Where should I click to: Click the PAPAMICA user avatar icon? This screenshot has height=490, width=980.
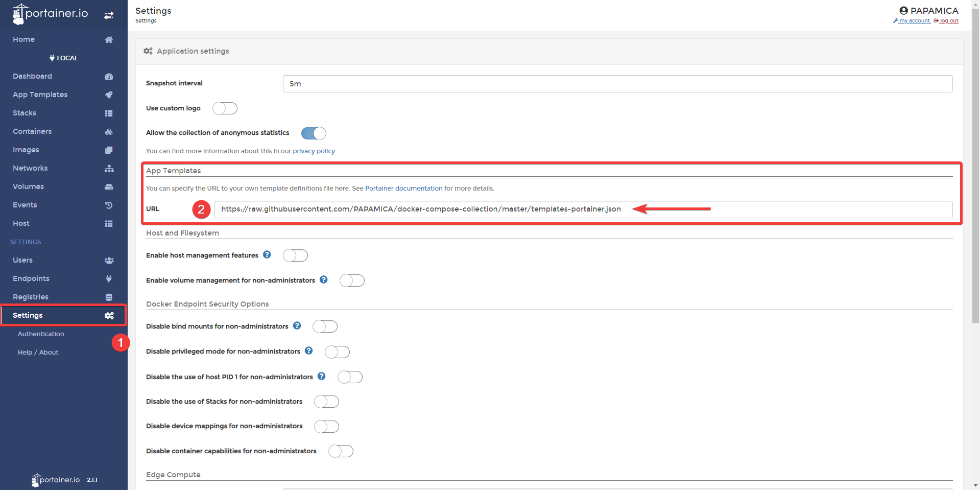pos(903,10)
